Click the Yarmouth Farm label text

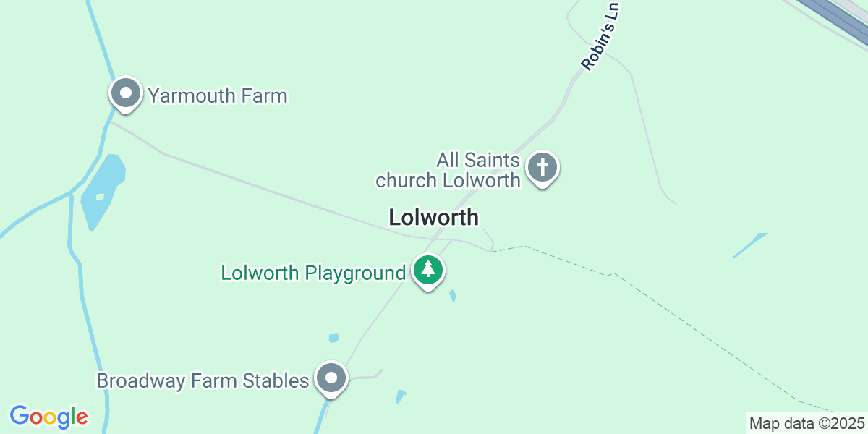pos(218,95)
